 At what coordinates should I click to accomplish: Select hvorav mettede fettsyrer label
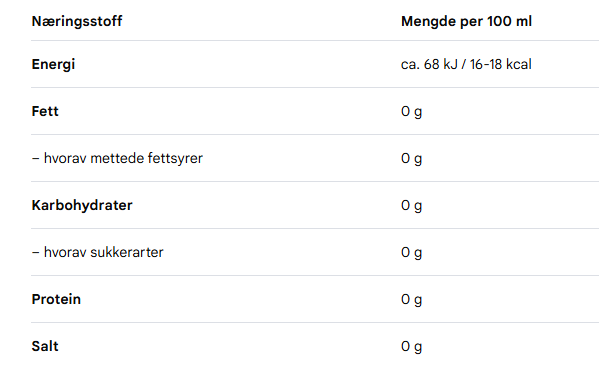(x=117, y=158)
